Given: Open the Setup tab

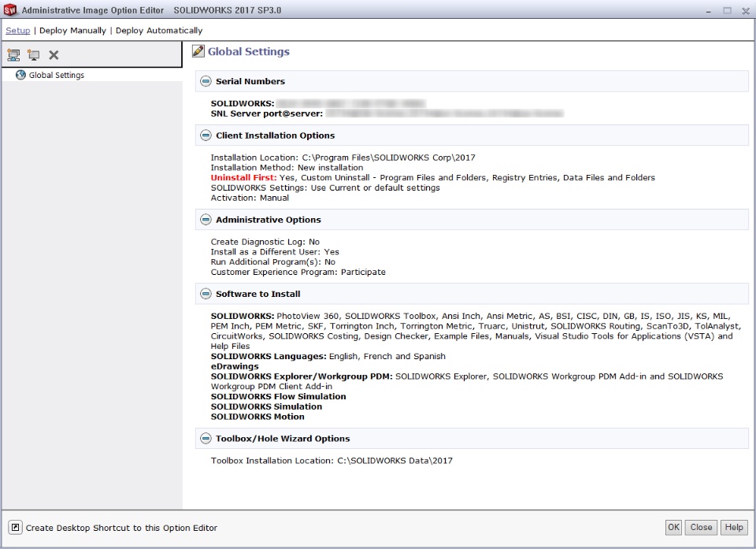Looking at the screenshot, I should tap(18, 31).
